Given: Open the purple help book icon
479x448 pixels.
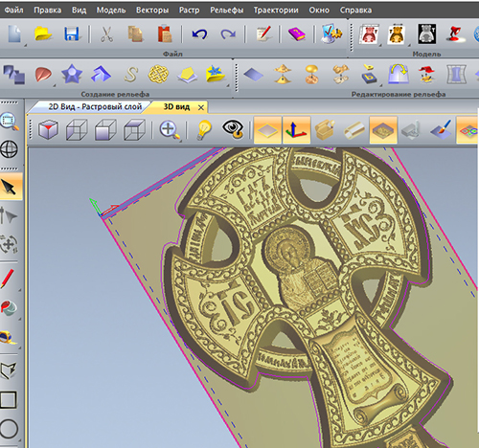Looking at the screenshot, I should click(x=297, y=34).
